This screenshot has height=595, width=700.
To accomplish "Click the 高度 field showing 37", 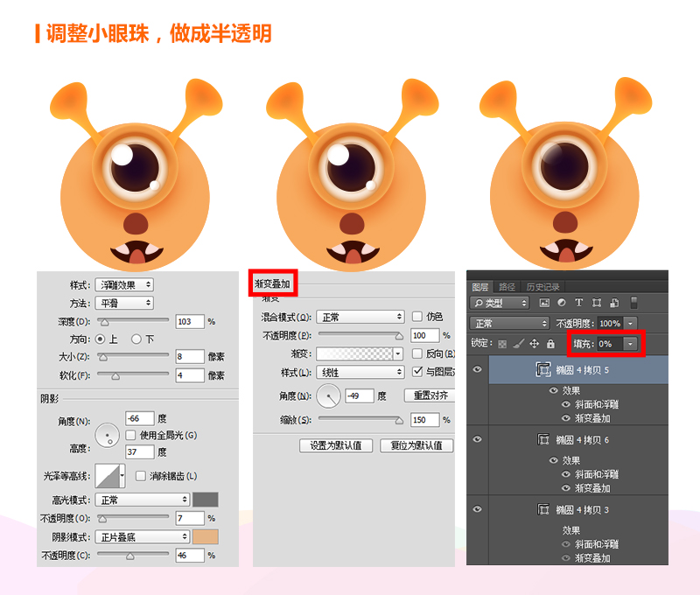I will click(x=140, y=451).
